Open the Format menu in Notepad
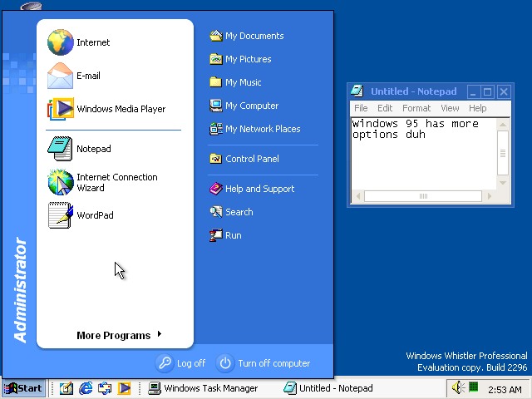The width and height of the screenshot is (532, 399). pyautogui.click(x=416, y=108)
